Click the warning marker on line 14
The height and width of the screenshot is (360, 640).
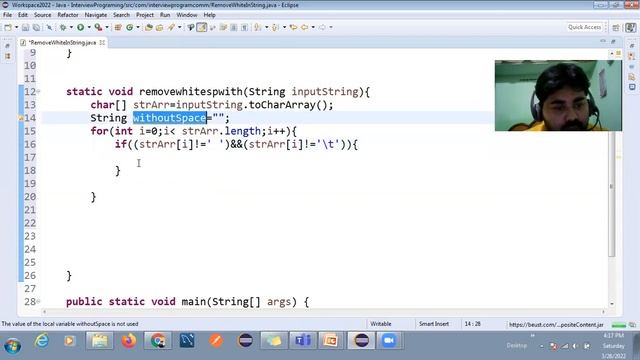(x=21, y=118)
